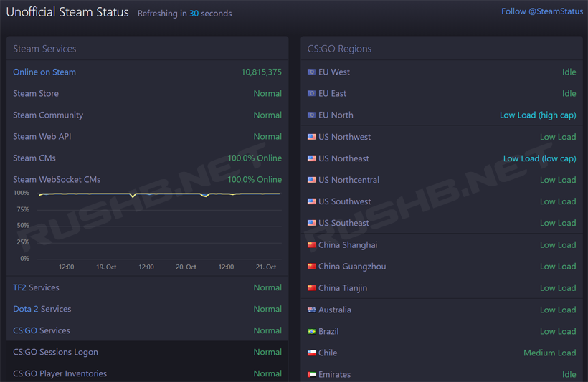588x382 pixels.
Task: Select the CS:GO Services link
Action: point(42,330)
